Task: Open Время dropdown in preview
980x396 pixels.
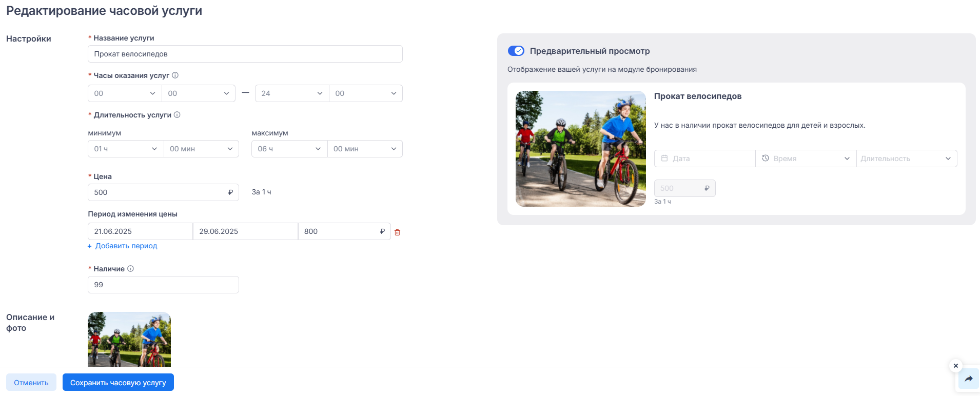Action: [806, 159]
